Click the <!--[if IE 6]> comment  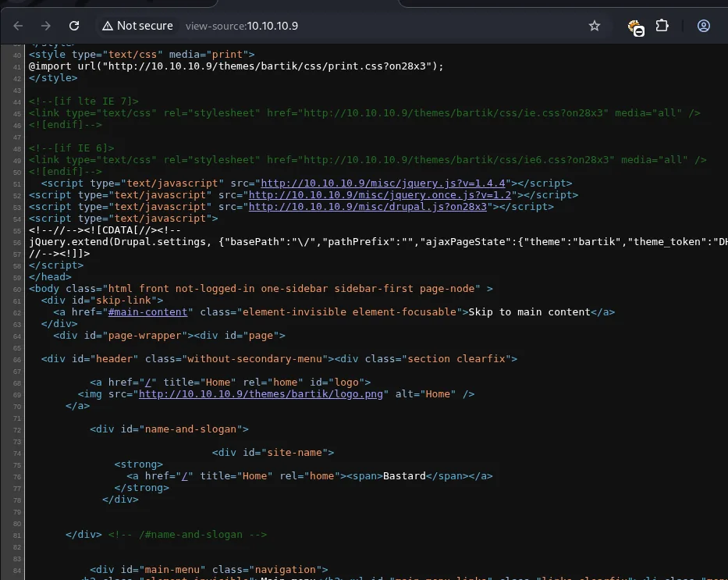(72, 148)
